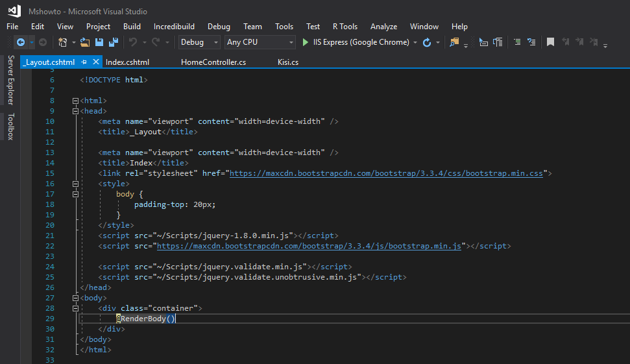This screenshot has height=364, width=630.
Task: Open the Test menu
Action: (313, 27)
